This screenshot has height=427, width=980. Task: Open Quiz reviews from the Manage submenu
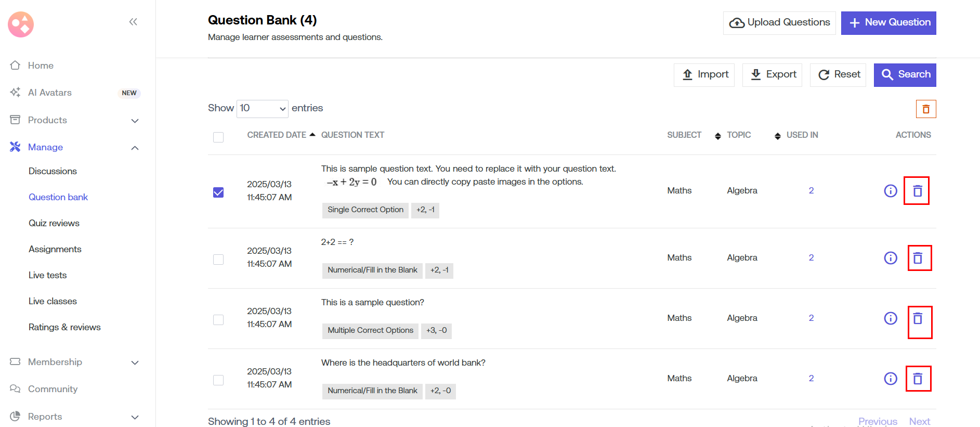point(54,223)
